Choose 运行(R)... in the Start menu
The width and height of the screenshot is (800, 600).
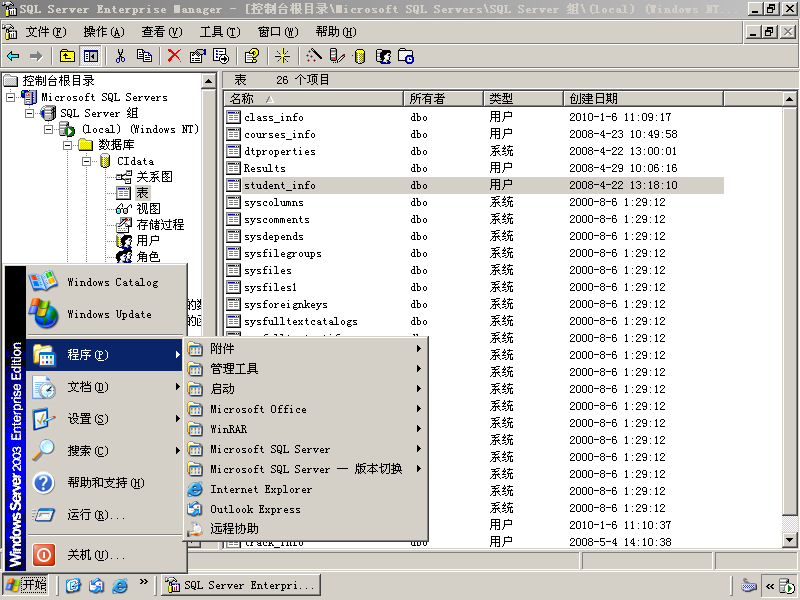(107, 515)
